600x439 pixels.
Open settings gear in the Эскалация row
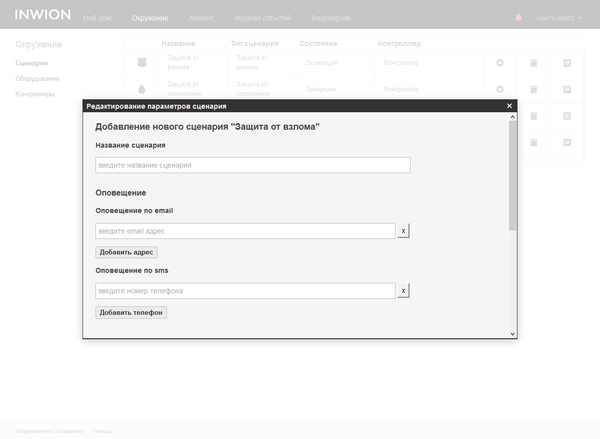(x=500, y=63)
